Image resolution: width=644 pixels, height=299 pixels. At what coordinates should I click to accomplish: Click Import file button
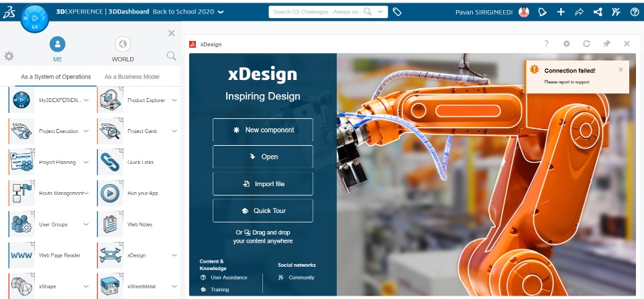pos(263,184)
